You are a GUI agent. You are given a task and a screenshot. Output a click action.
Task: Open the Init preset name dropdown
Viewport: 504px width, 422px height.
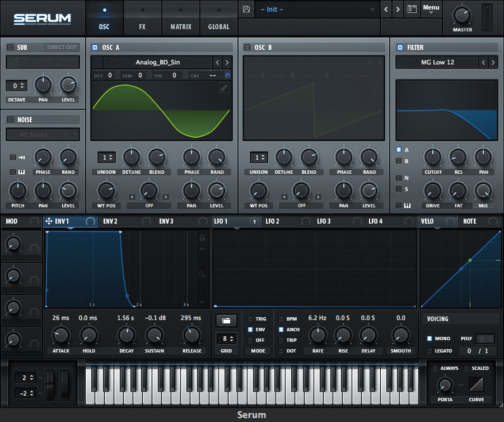pos(317,10)
